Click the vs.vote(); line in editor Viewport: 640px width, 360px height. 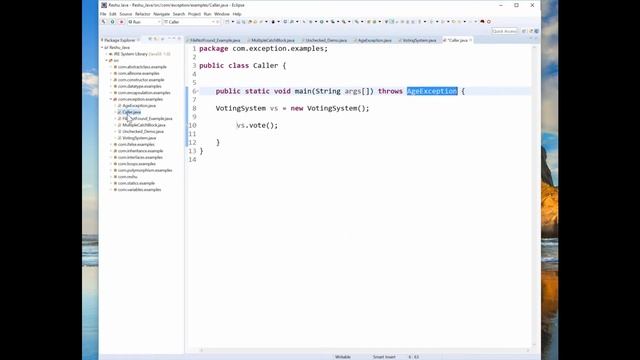pos(257,125)
